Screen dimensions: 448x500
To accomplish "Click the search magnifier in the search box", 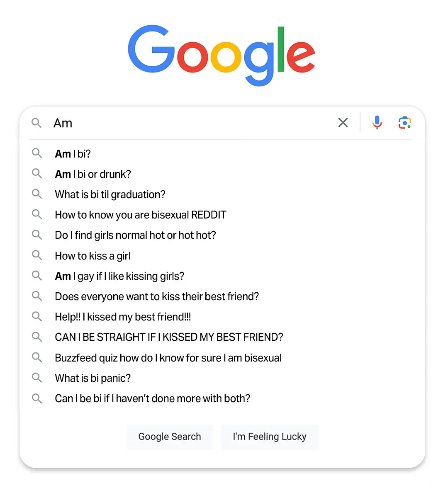I will 37,123.
